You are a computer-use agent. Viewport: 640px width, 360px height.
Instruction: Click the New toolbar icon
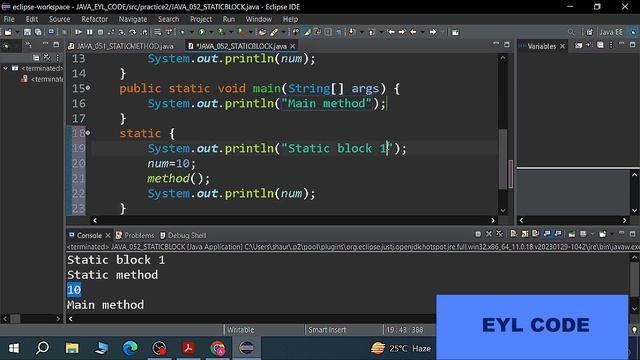8,32
